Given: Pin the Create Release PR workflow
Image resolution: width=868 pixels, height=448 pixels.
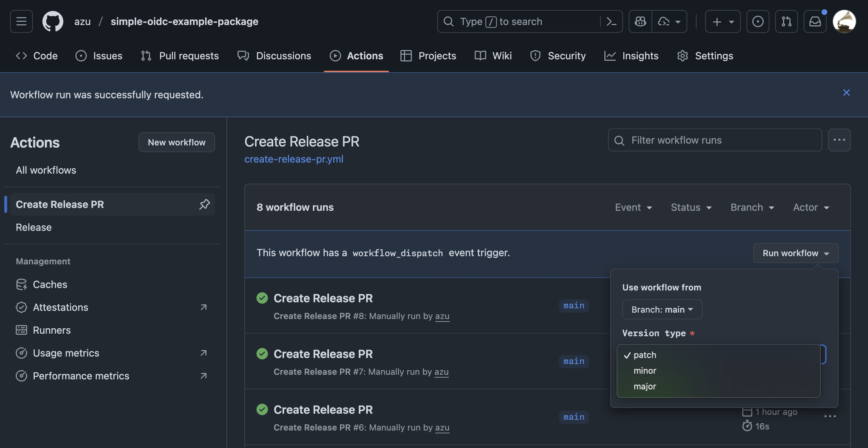Looking at the screenshot, I should click(204, 204).
